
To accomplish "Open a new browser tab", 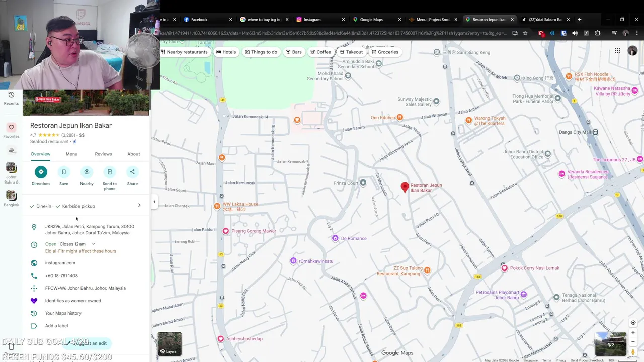I will pyautogui.click(x=580, y=20).
